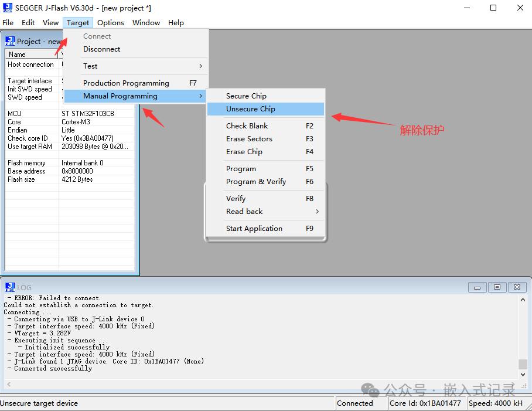The height and width of the screenshot is (411, 532).
Task: Click the 'VTarget = 3.282V' log line
Action: pyautogui.click(x=39, y=333)
